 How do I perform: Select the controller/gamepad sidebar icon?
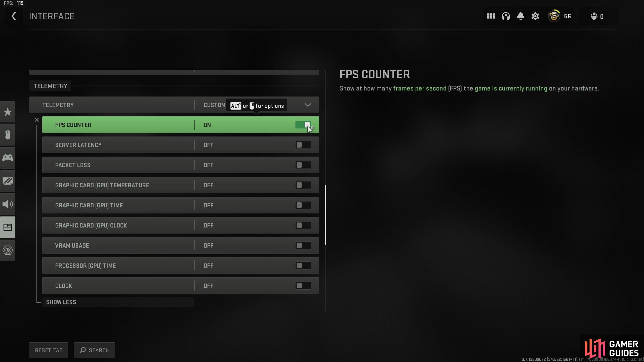click(x=8, y=158)
